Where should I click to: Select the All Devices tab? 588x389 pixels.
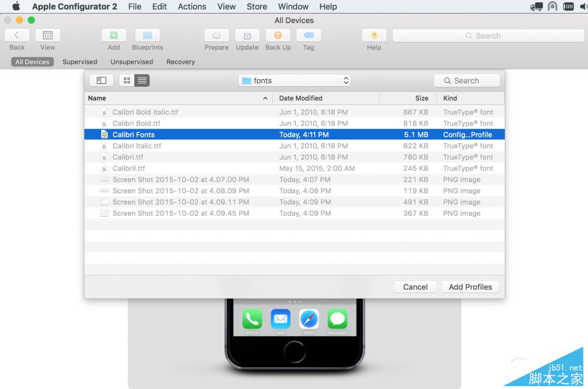tap(32, 61)
